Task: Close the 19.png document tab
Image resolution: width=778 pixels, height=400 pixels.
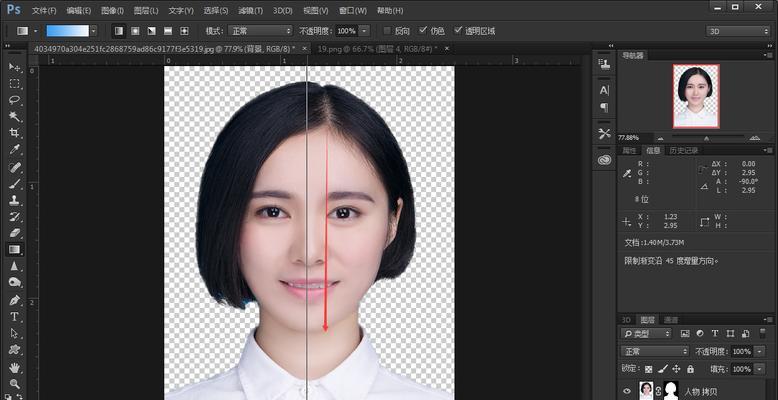Action: pos(447,49)
